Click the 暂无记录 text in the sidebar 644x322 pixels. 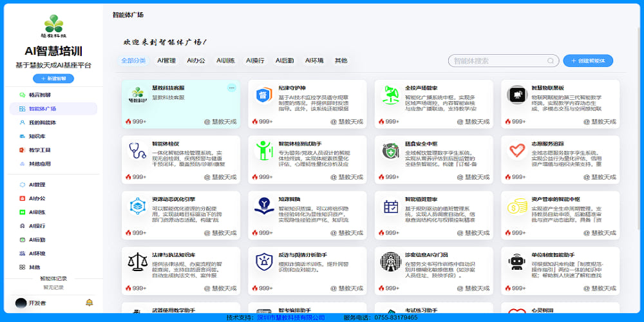[53, 287]
